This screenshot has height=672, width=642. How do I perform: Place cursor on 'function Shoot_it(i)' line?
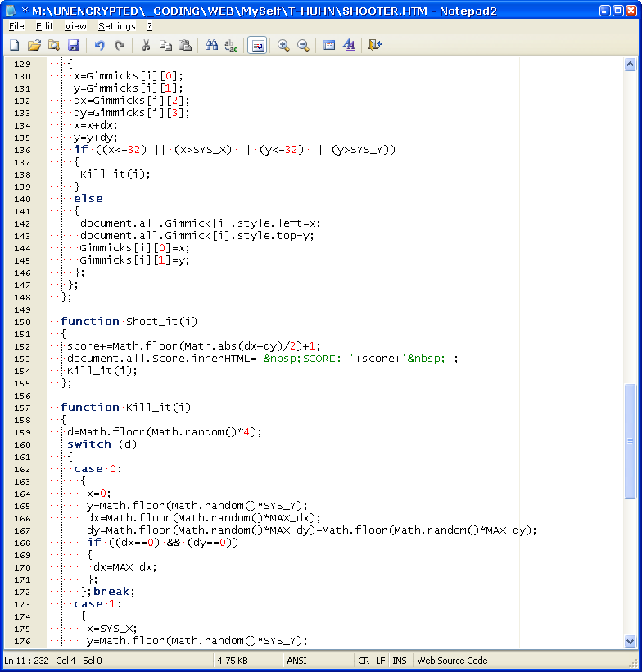click(129, 322)
